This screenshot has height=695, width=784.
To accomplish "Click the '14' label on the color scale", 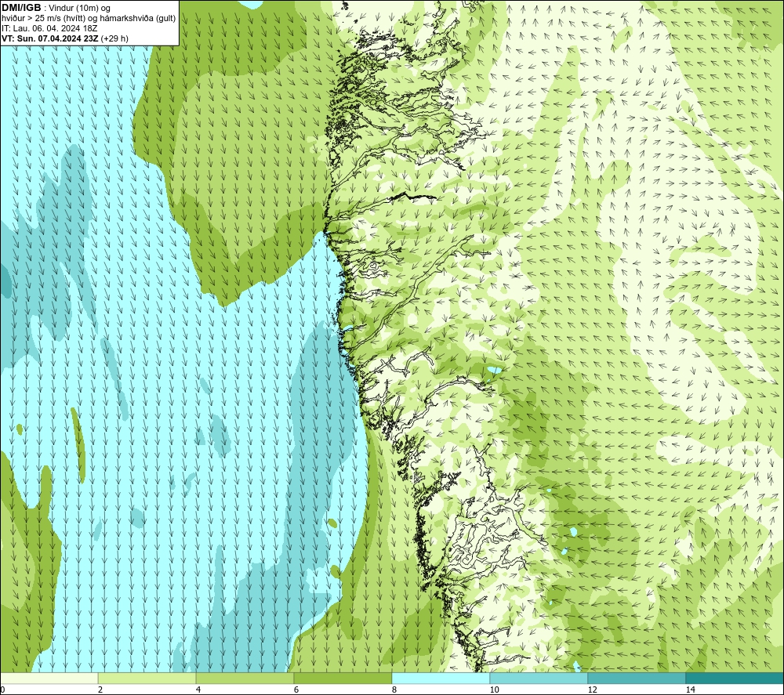I will coord(690,690).
